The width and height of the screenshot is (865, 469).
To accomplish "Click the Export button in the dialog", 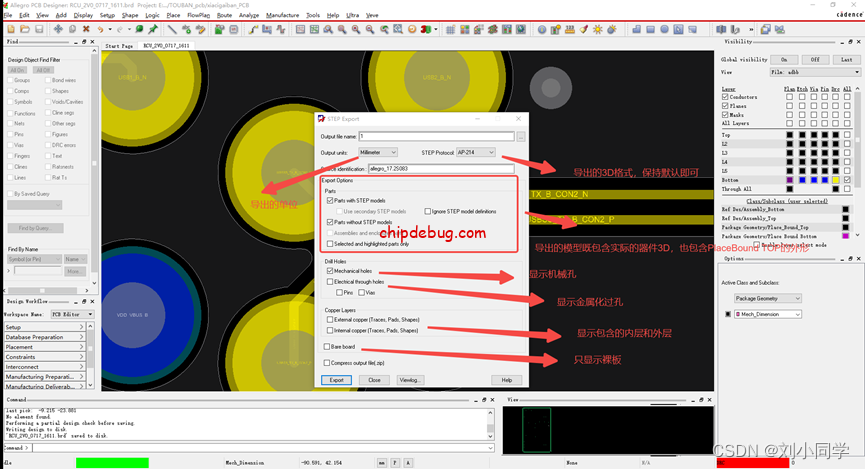I will [337, 380].
